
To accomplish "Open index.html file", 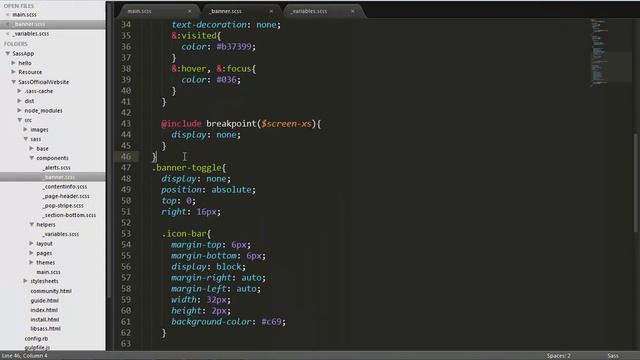I will tap(44, 310).
